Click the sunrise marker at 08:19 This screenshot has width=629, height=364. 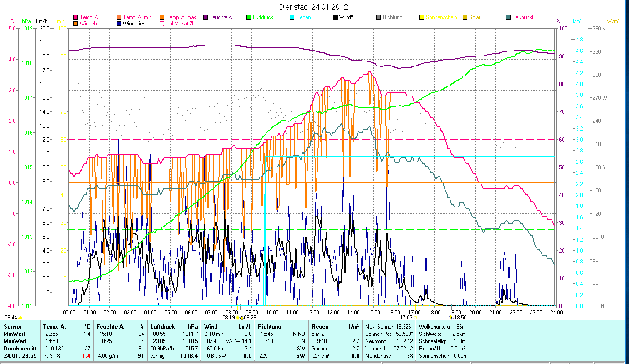pos(239,317)
